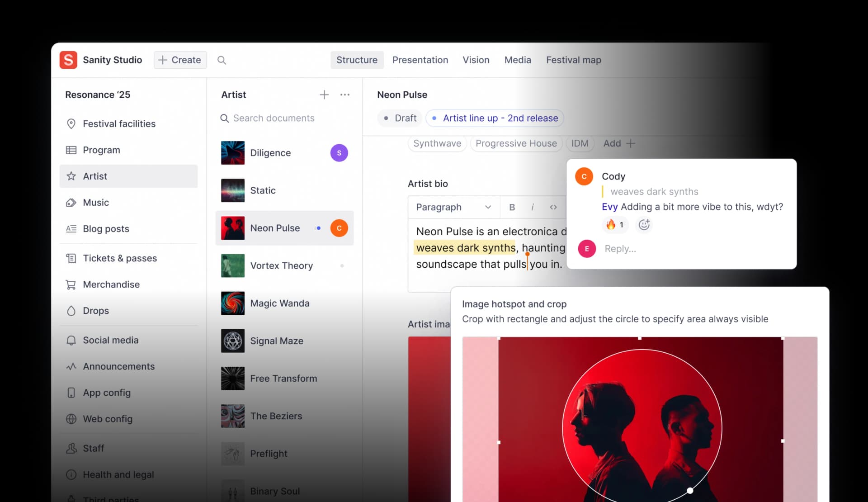Open the three-dots menu in Artist pane
Screen dimensions: 868x502
click(345, 95)
